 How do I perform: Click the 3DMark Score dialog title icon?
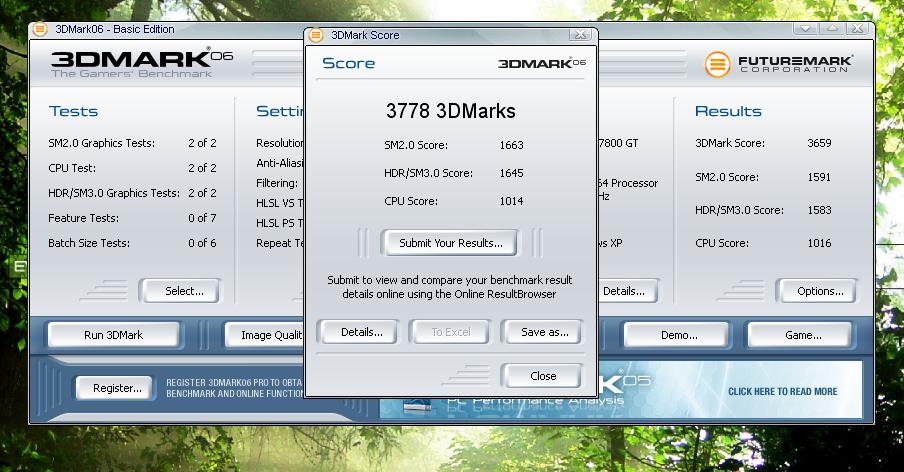coord(316,35)
